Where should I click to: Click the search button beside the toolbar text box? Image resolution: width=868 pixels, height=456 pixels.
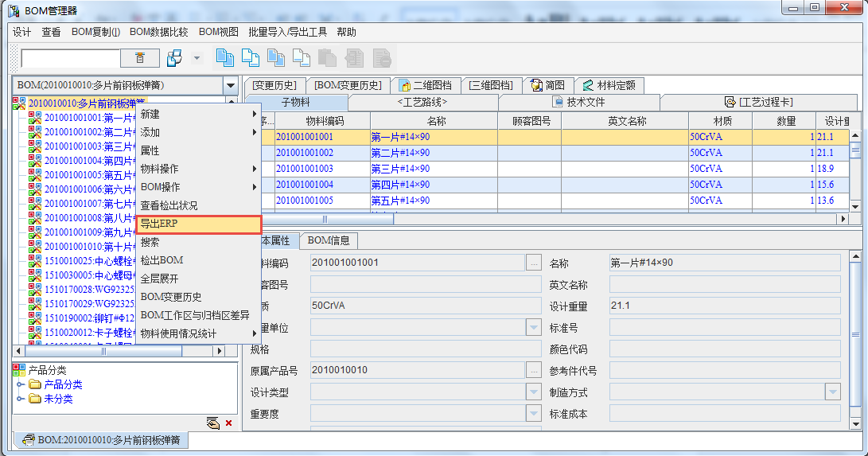(x=140, y=58)
